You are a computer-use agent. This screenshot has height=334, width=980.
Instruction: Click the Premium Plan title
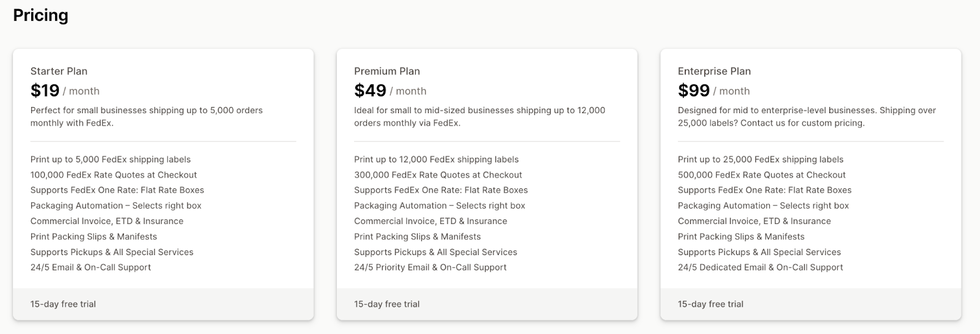386,71
